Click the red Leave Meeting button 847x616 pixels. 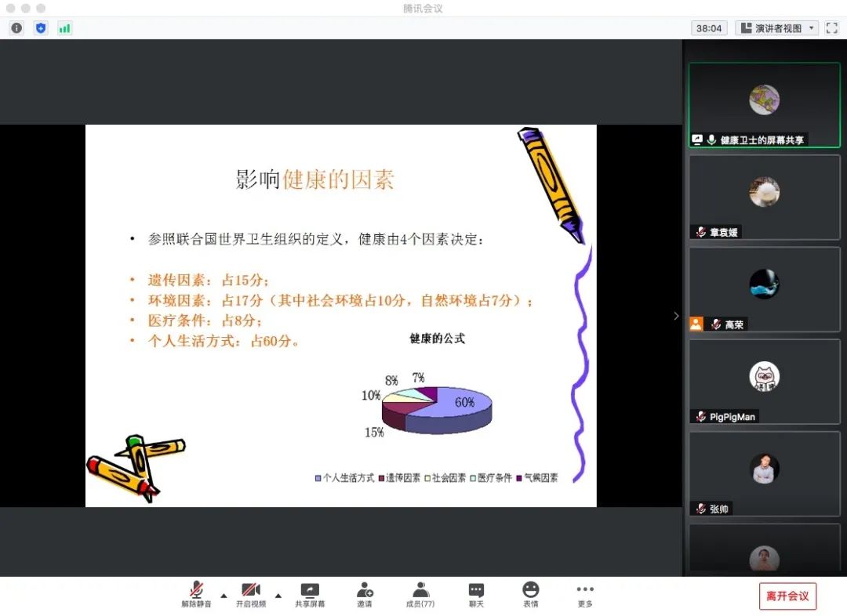[x=787, y=596]
